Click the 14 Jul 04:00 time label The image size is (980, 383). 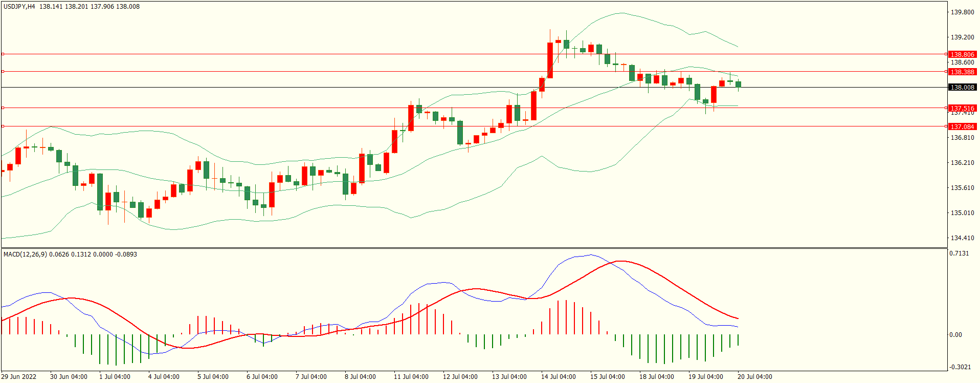(x=559, y=377)
